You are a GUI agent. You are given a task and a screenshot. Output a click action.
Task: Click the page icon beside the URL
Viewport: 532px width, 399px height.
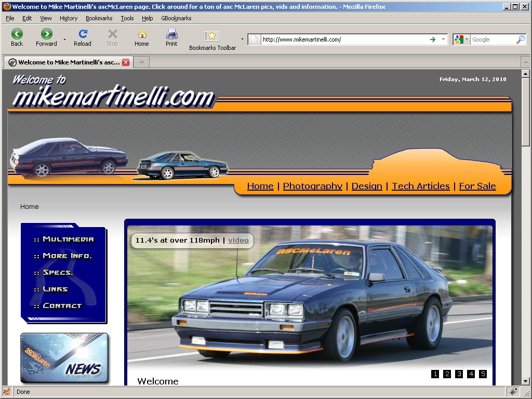click(254, 39)
